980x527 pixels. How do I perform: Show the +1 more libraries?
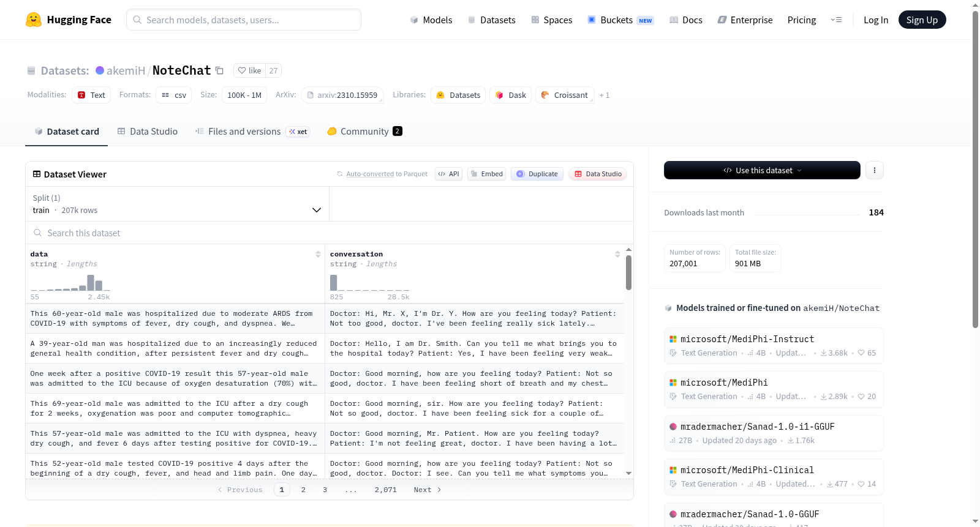click(604, 95)
